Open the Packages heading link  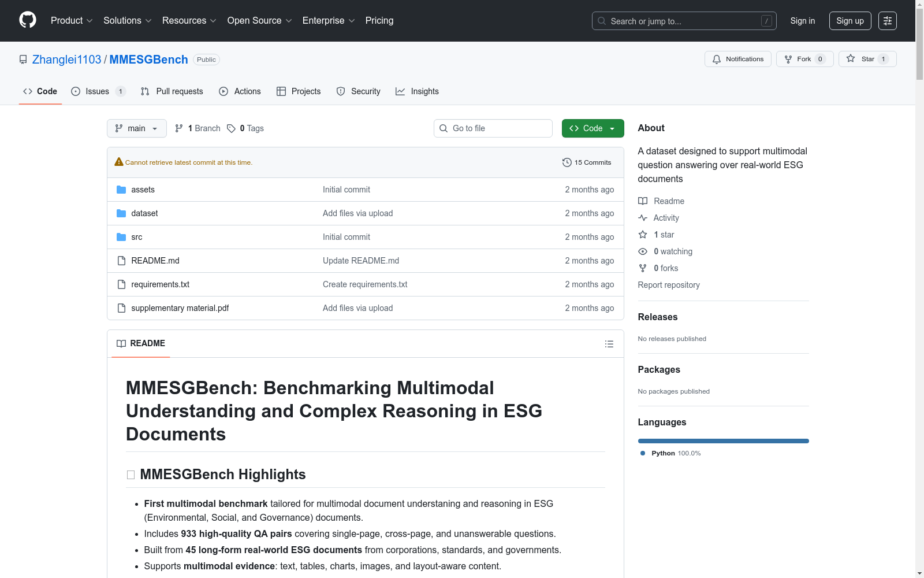659,369
